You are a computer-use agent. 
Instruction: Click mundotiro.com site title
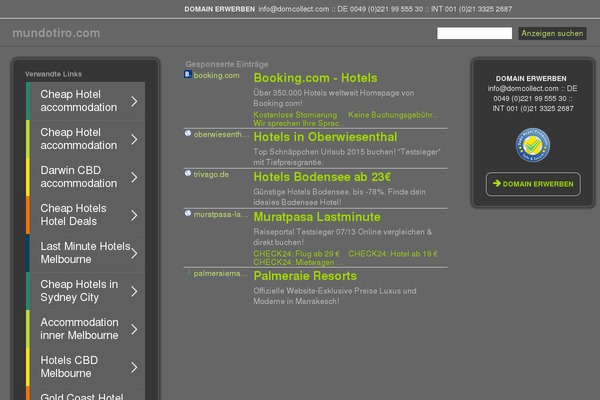click(56, 33)
